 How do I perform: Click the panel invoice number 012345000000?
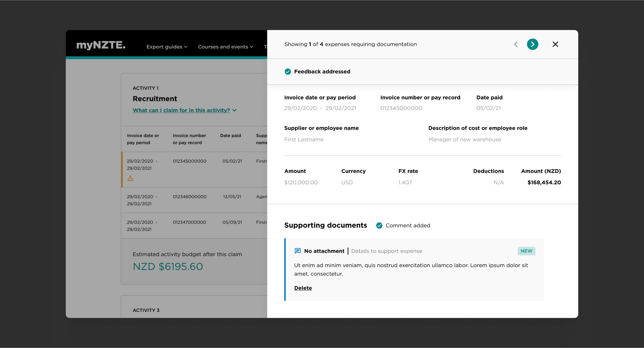point(401,108)
